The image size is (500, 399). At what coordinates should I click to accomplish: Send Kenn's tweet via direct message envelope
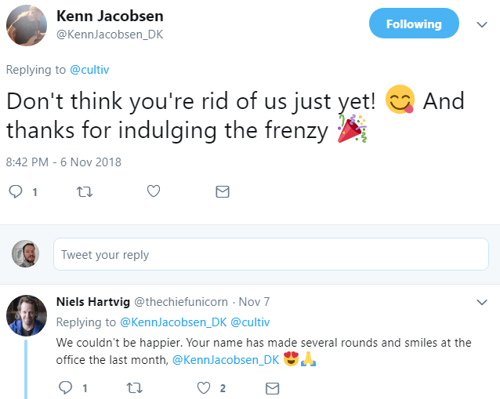coord(222,192)
